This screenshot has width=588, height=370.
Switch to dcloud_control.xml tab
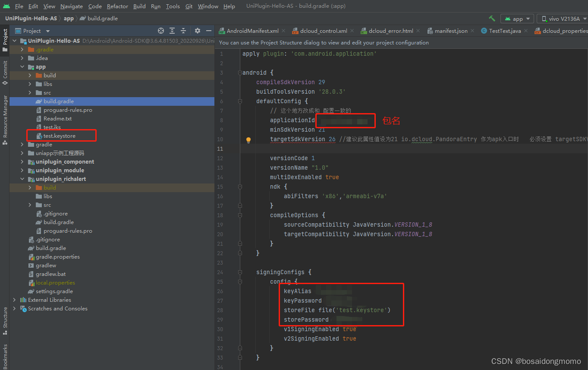tap(323, 31)
